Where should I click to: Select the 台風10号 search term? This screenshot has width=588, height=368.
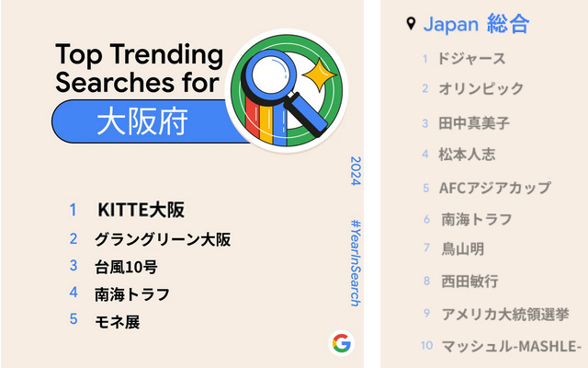tap(126, 267)
